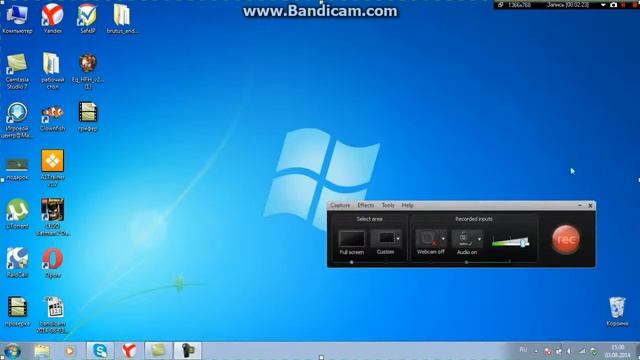Open the Tools menu
This screenshot has width=640, height=360.
tap(388, 205)
